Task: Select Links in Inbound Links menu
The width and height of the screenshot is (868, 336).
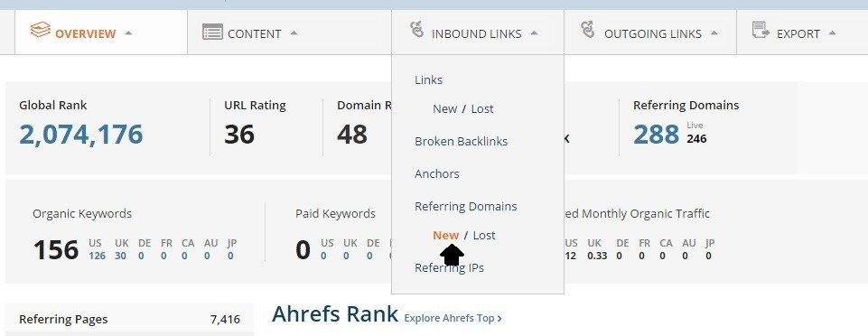Action: point(428,79)
